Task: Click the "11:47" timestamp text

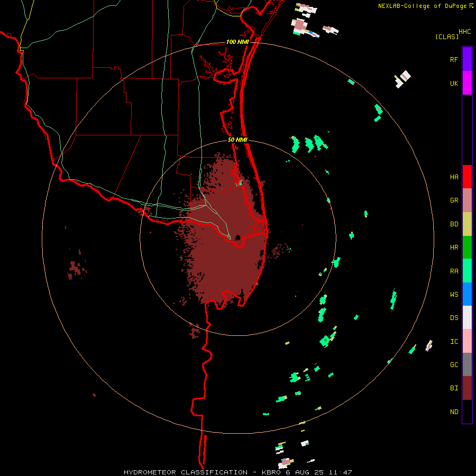Action: point(340,472)
